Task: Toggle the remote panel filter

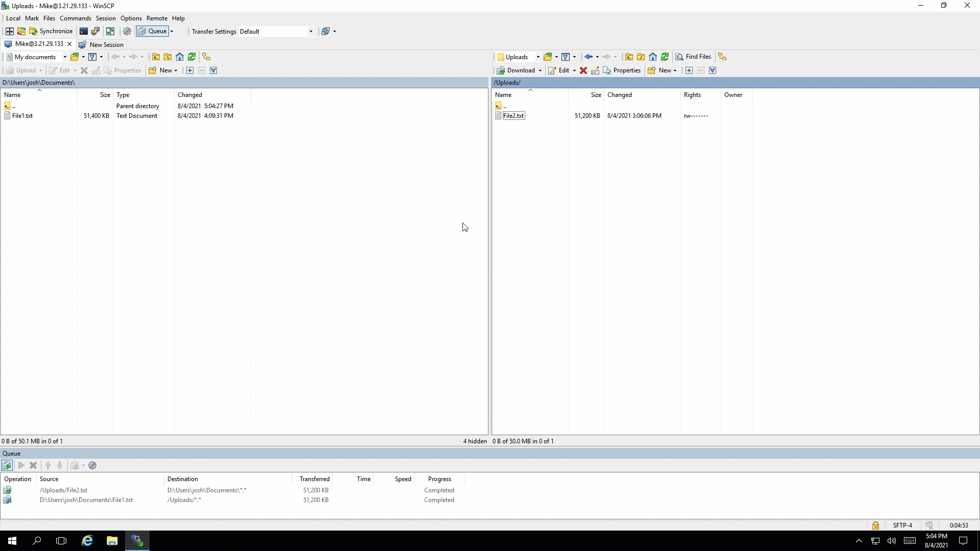Action: 567,57
